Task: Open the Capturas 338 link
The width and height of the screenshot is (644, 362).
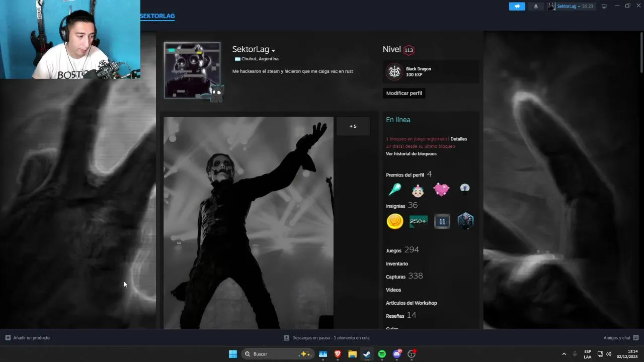Action: click(x=404, y=276)
